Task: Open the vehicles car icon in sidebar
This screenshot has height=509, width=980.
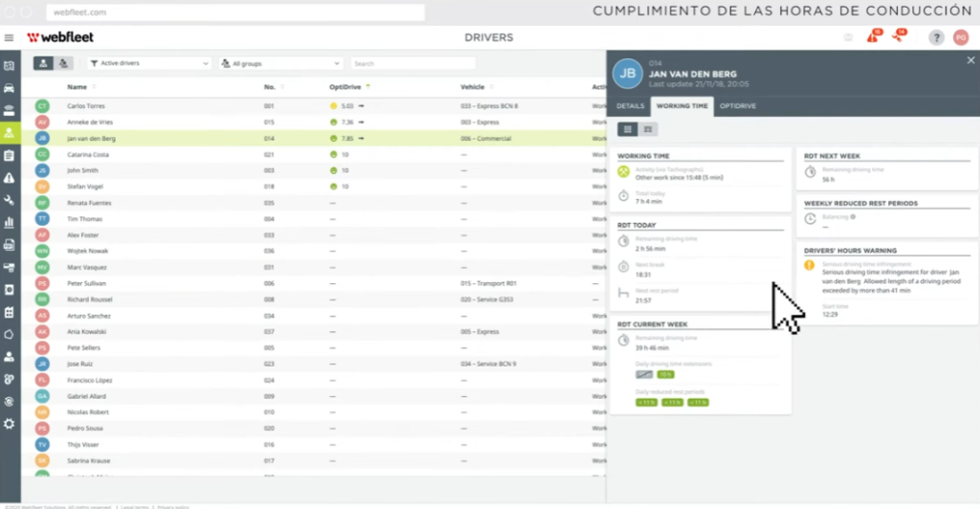Action: tap(10, 88)
